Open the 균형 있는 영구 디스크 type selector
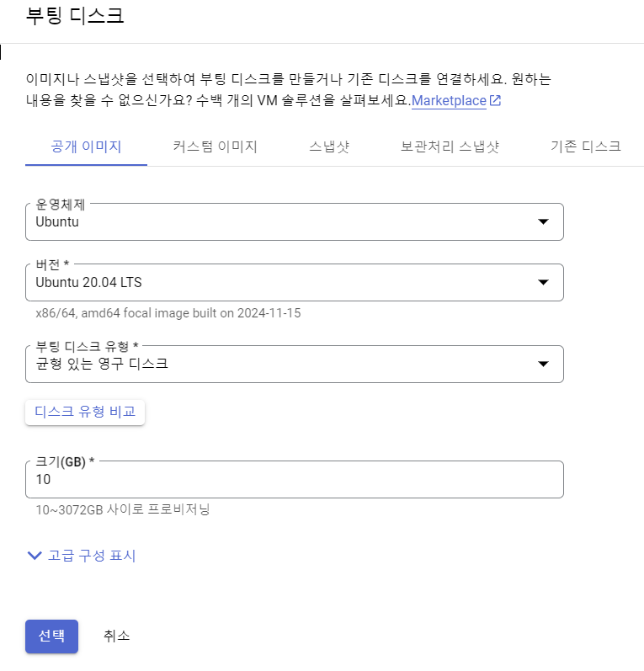 (295, 365)
